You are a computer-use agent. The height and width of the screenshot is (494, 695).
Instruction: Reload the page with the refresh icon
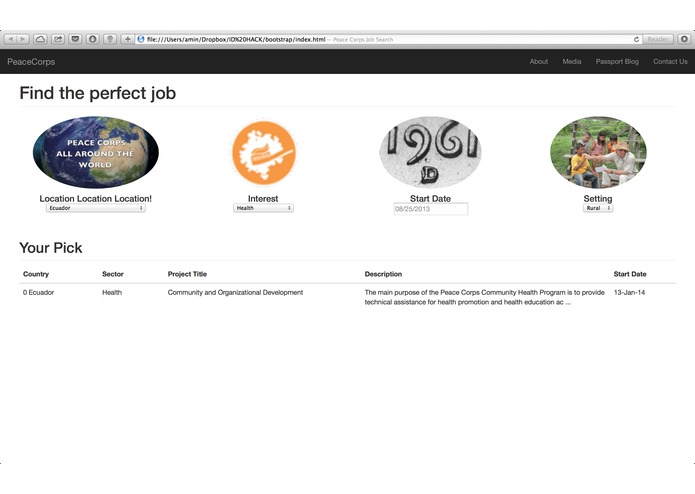point(636,39)
